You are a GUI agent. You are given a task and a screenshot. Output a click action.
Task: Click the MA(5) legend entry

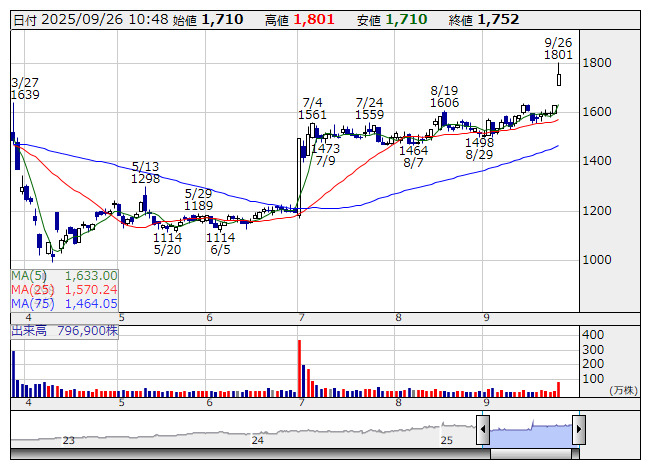65,275
